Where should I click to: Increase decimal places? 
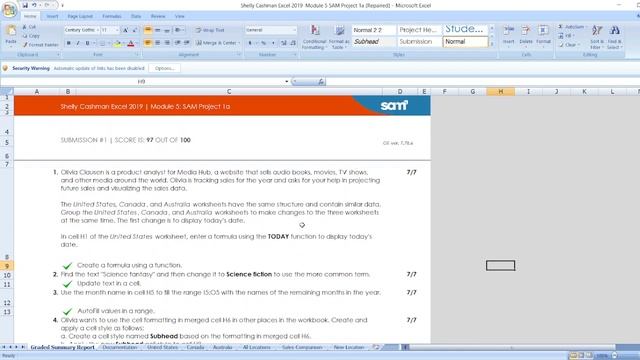(284, 43)
